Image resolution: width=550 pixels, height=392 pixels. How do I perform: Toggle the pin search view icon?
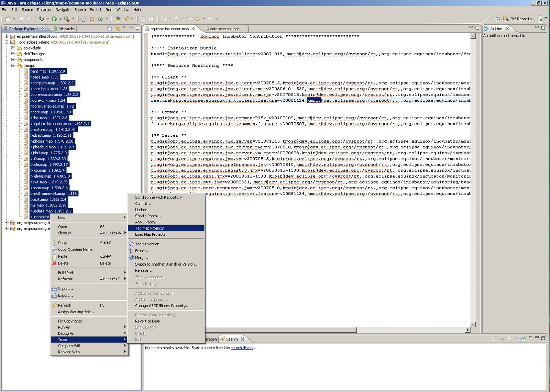[523, 339]
